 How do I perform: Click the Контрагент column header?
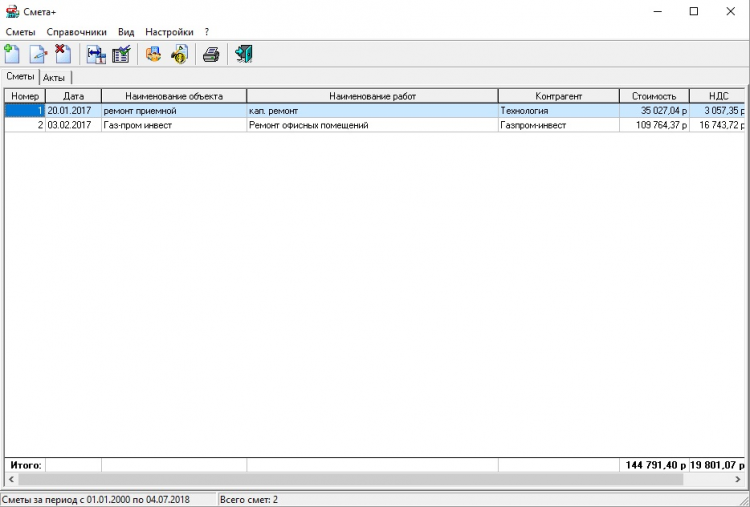pyautogui.click(x=559, y=96)
